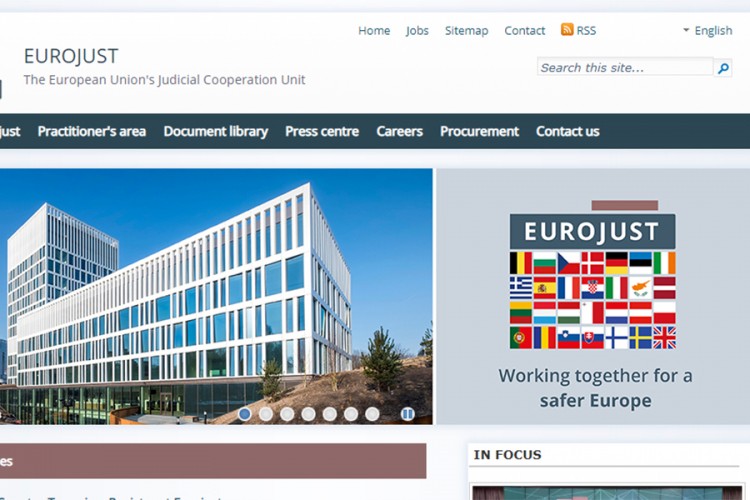Click the Romania flag
Screen dimensions: 750x500
545,338
